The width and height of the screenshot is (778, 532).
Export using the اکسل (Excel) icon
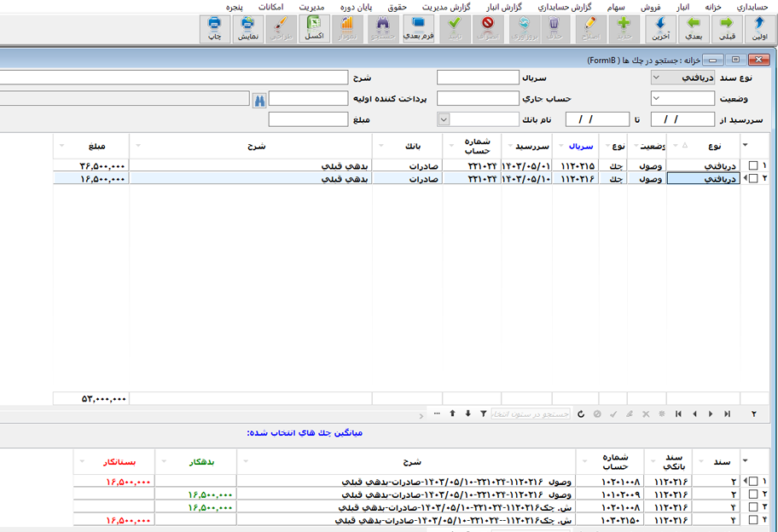(314, 29)
